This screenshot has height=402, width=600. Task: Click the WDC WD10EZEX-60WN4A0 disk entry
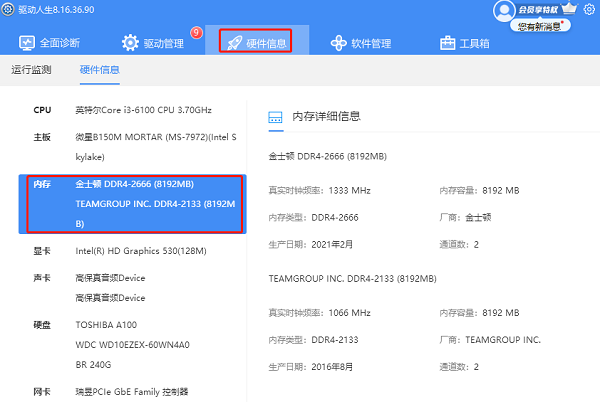(x=132, y=345)
